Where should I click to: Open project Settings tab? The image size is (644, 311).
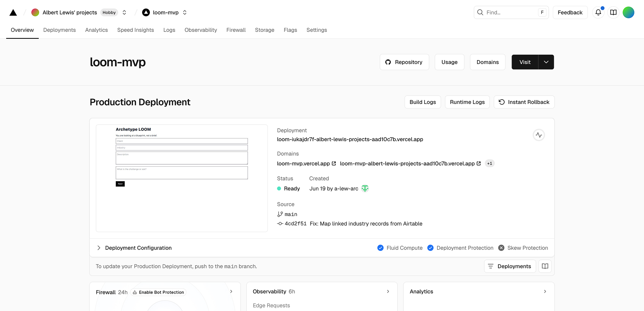point(317,30)
